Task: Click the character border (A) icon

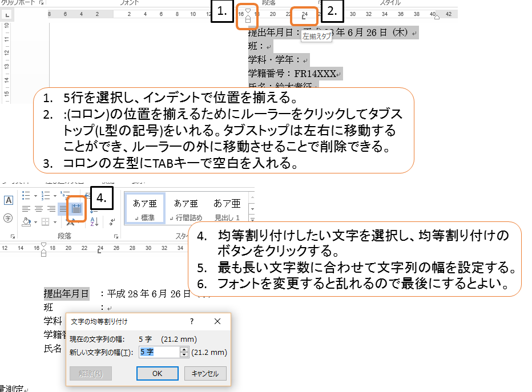Action: (x=9, y=200)
